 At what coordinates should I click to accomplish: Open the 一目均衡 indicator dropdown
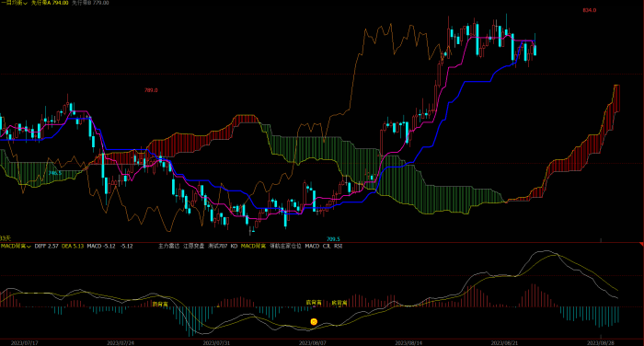(14, 3)
